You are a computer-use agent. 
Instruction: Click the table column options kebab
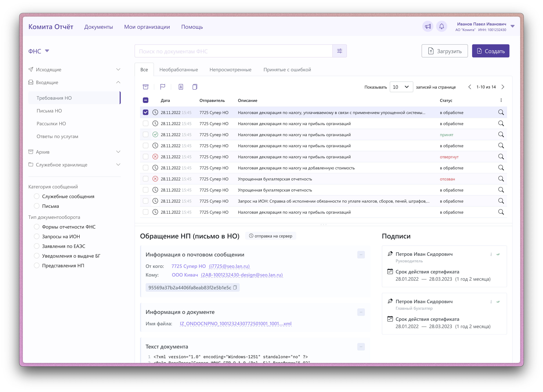[501, 100]
